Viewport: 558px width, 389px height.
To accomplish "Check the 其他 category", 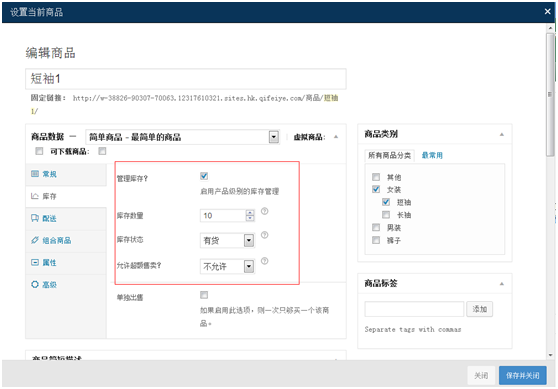I will click(x=376, y=177).
